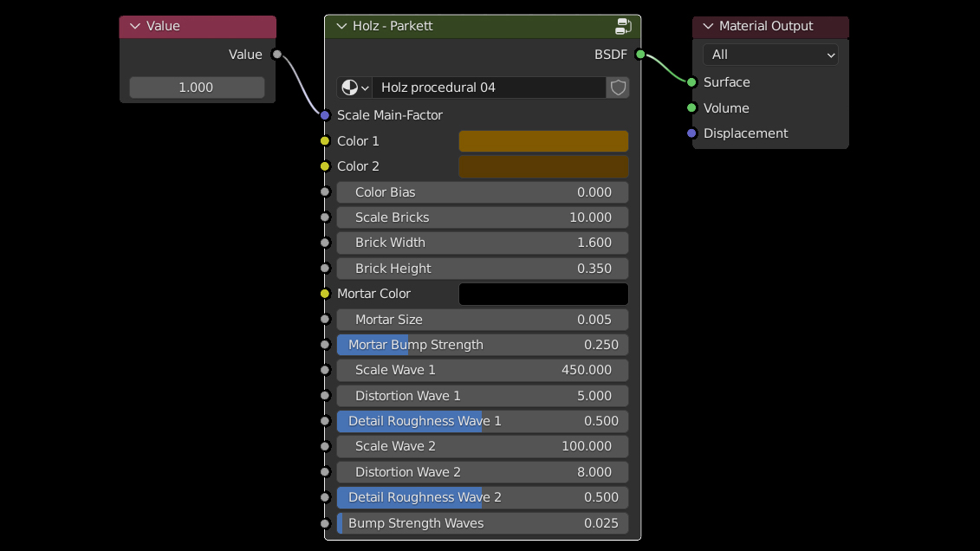Click the Displacement input socket
The width and height of the screenshot is (980, 551).
coord(691,133)
